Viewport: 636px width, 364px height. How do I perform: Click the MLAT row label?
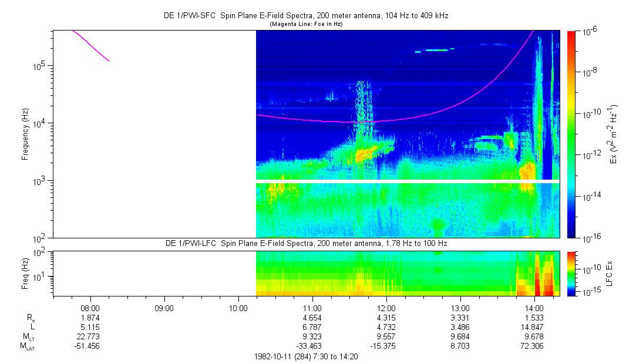click(28, 347)
